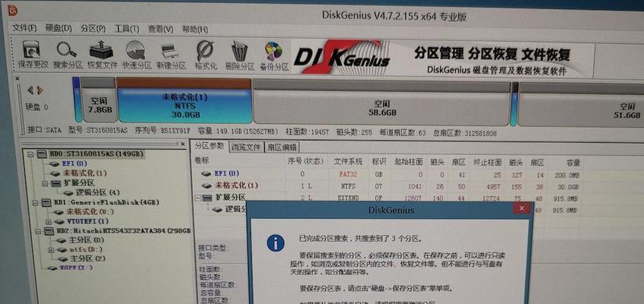Screen dimensions: 644x304
Task: Go to next disk with right arrow
Action: click(x=40, y=90)
